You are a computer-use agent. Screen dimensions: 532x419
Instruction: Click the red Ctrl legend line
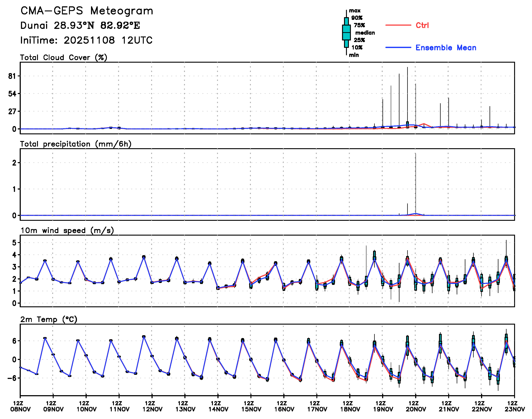[x=398, y=25]
